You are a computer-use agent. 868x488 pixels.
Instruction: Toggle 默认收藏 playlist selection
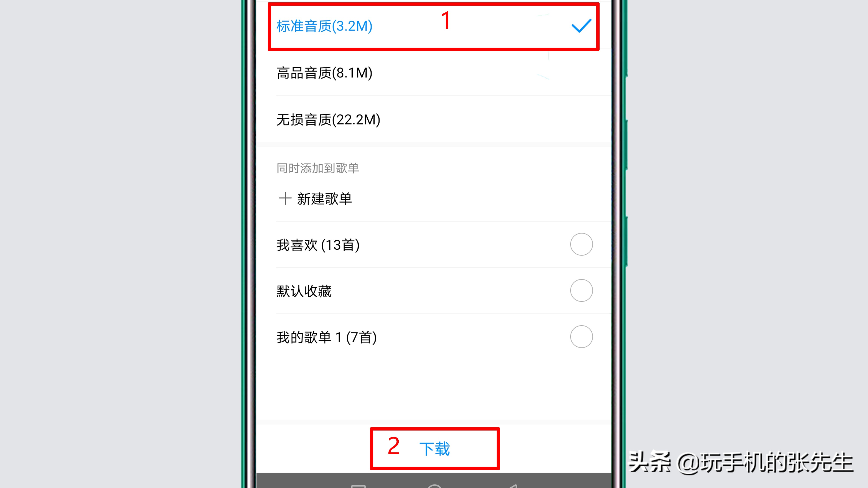[x=581, y=290]
